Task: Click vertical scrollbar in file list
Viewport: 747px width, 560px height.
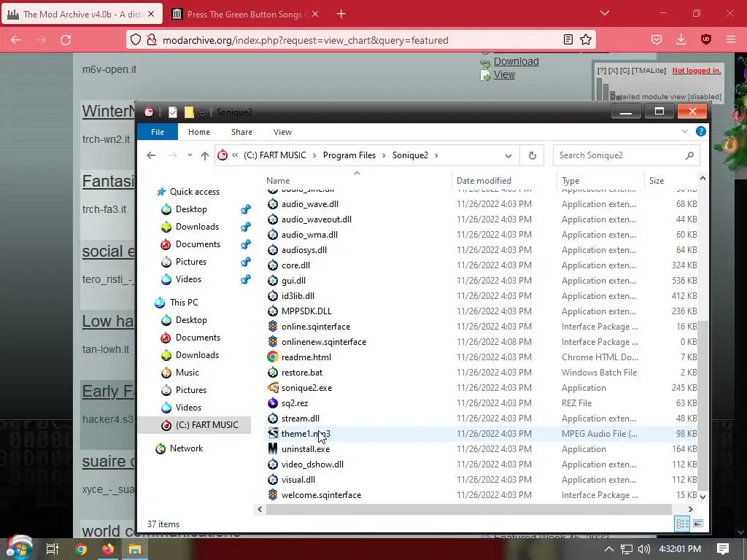Action: pyautogui.click(x=703, y=405)
